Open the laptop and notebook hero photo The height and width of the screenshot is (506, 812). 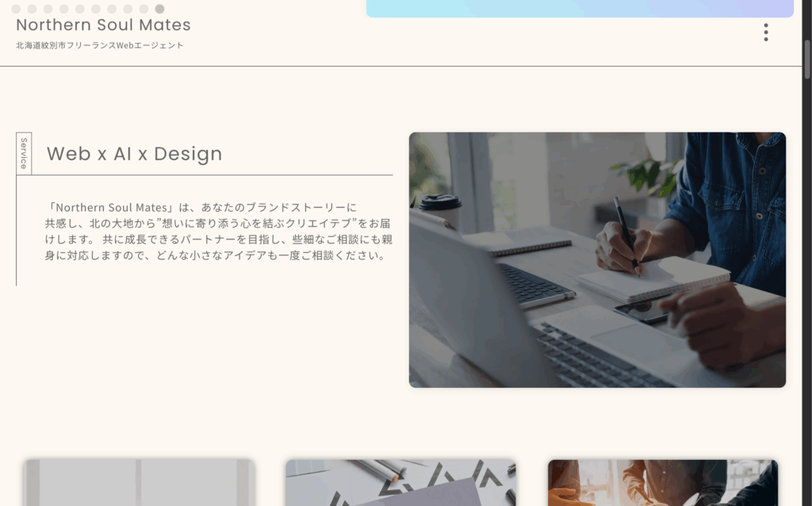(597, 259)
